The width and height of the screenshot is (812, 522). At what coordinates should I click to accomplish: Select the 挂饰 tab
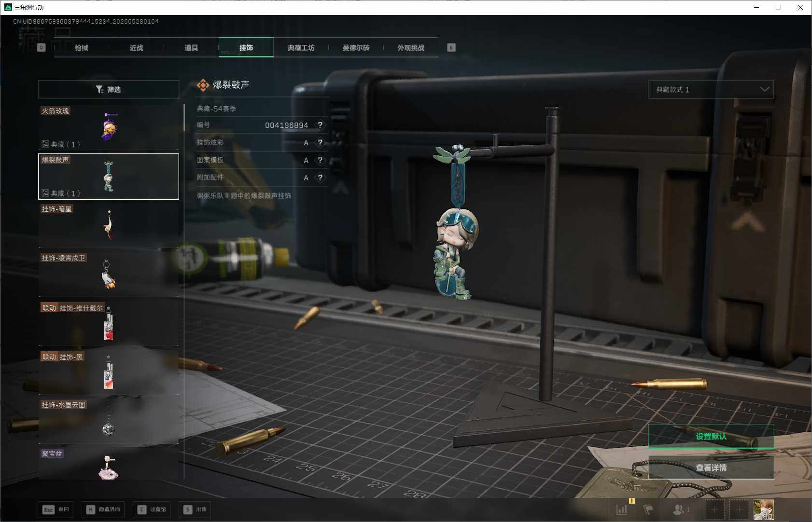tap(246, 48)
